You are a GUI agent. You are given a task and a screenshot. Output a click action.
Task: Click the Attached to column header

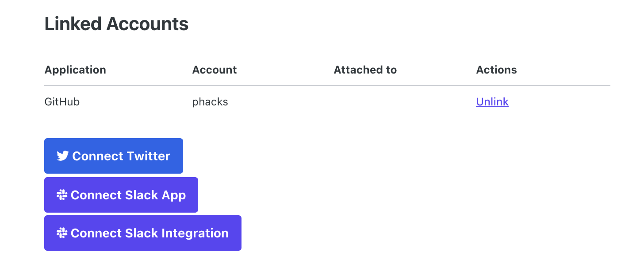[365, 70]
